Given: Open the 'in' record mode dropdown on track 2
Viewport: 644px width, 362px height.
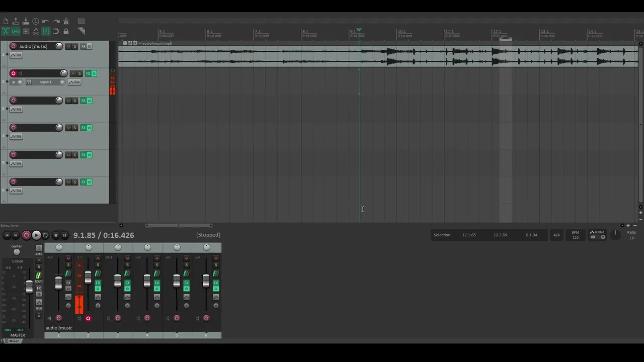Looking at the screenshot, I should (x=16, y=82).
